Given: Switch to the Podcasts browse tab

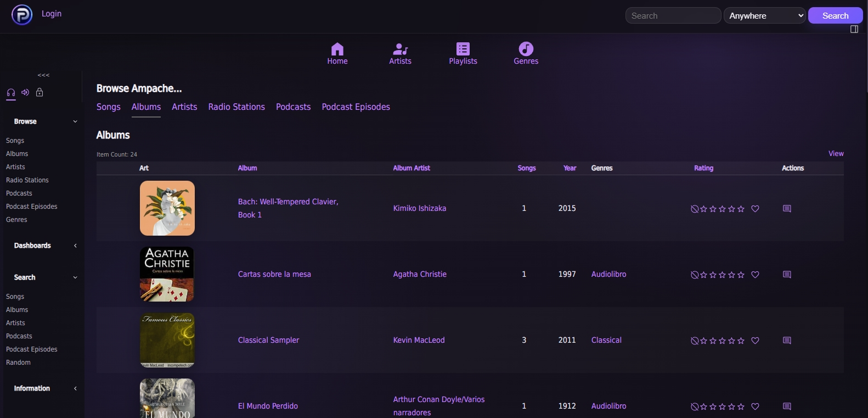Looking at the screenshot, I should (x=293, y=107).
